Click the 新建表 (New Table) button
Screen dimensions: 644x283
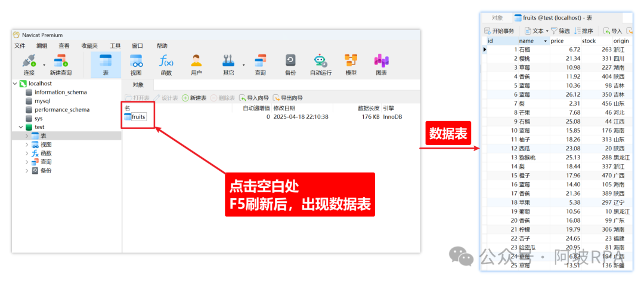pos(194,98)
